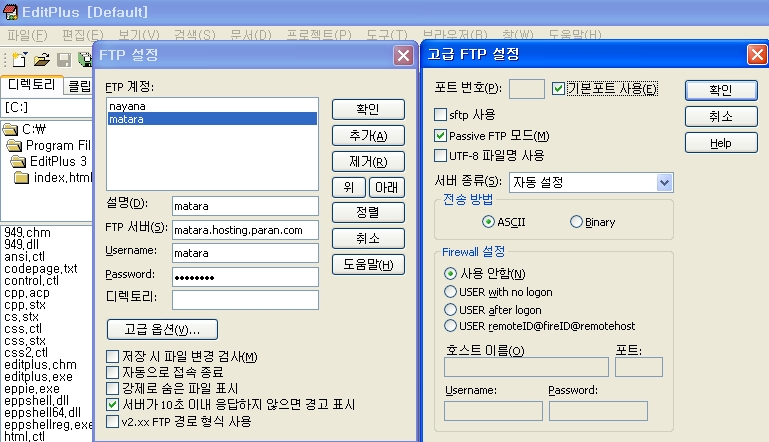
Task: Select ASCII transfer method
Action: (488, 222)
